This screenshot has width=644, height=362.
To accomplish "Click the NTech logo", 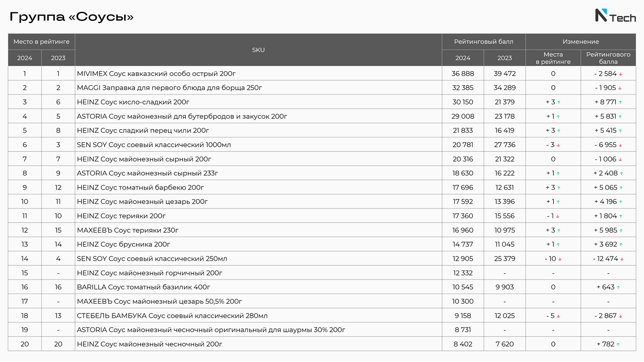I will click(615, 16).
